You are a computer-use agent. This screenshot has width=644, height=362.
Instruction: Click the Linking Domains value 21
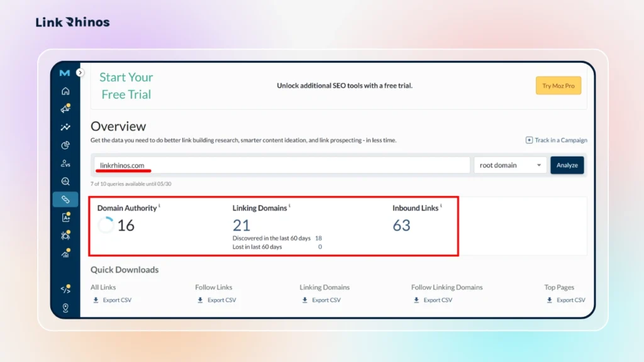click(x=241, y=226)
